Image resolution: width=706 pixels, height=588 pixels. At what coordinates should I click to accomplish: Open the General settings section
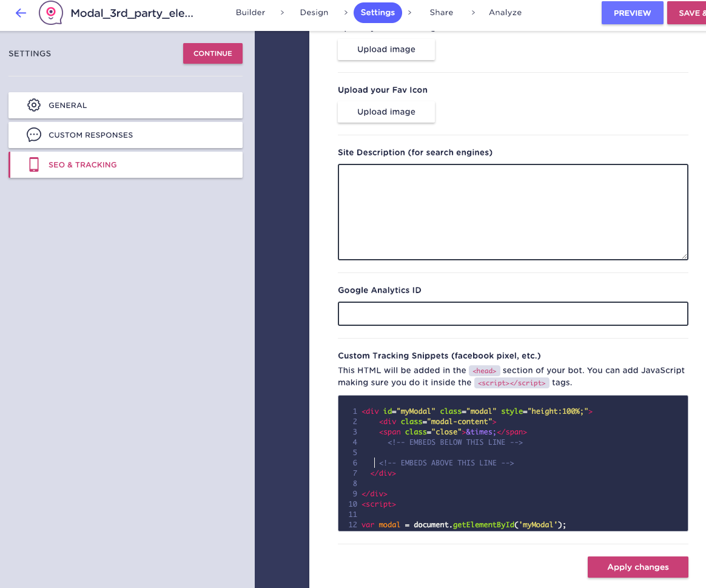pos(125,105)
